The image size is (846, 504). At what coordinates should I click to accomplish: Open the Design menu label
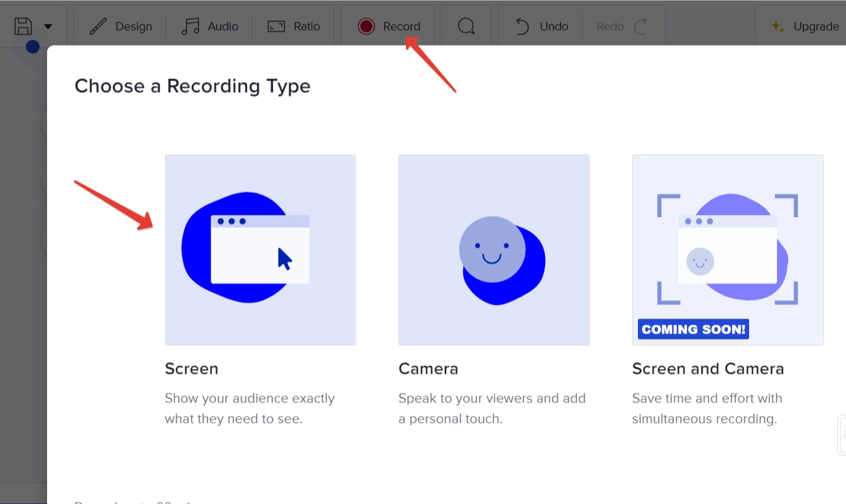(x=134, y=27)
